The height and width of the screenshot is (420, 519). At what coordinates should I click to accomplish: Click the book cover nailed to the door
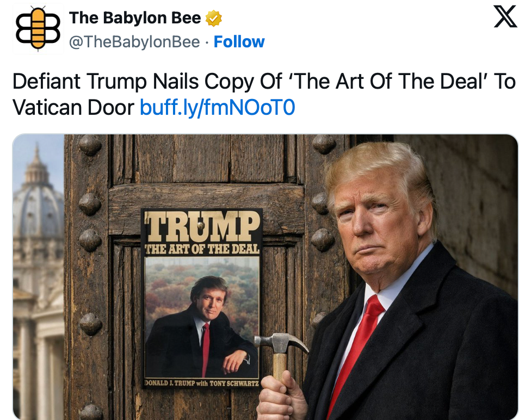202,298
